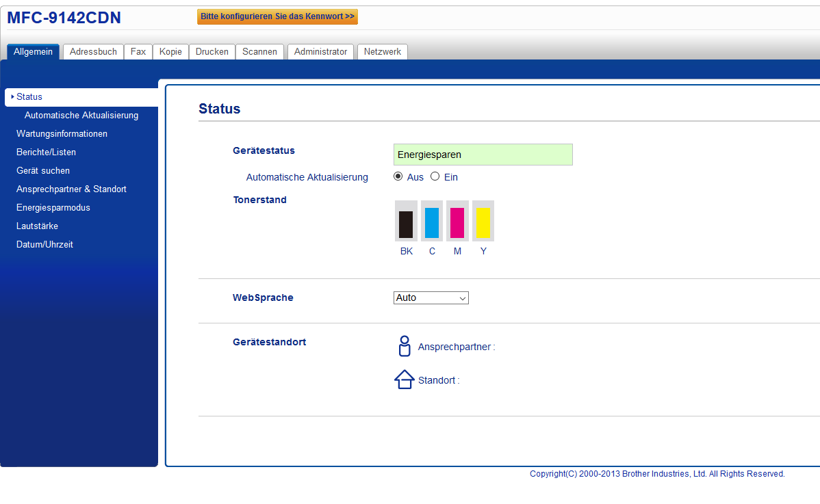This screenshot has width=820, height=504.
Task: Click the Gerätestandort label
Action: point(269,342)
